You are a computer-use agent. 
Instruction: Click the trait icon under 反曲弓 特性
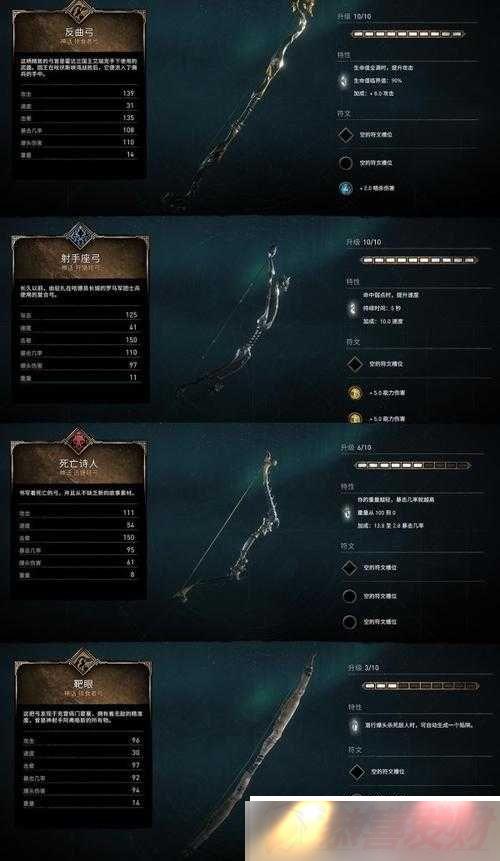344,81
